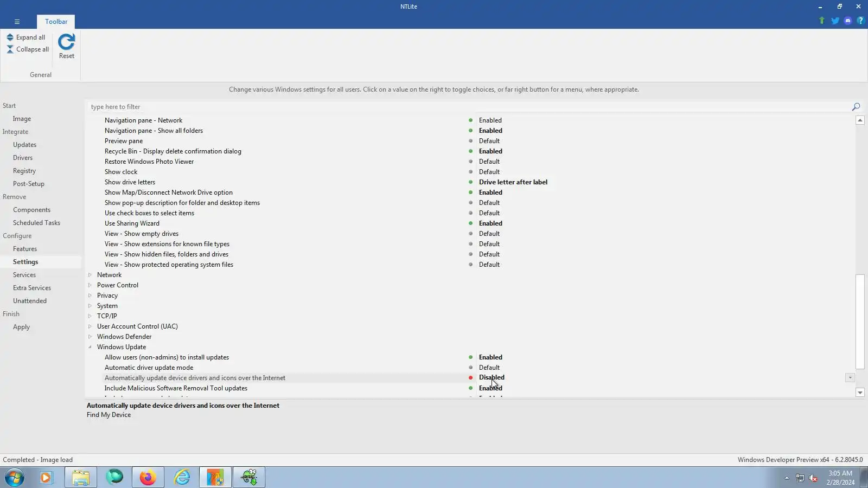
Task: Toggle Preview pane Default value
Action: tap(489, 141)
